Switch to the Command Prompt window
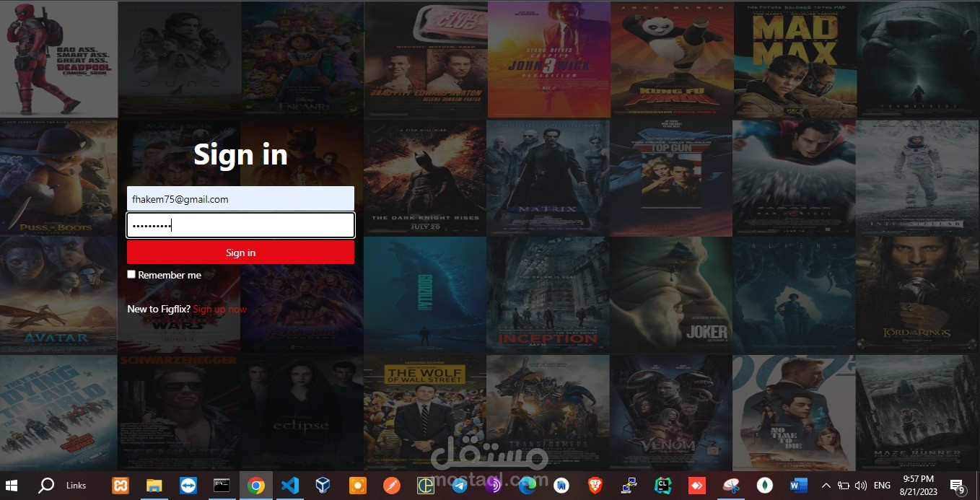Viewport: 980px width, 500px height. (222, 486)
